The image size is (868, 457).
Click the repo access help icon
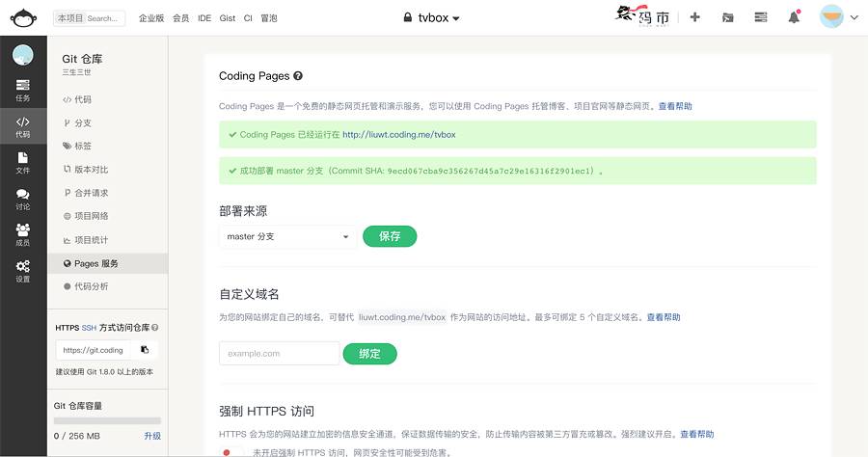pyautogui.click(x=155, y=328)
